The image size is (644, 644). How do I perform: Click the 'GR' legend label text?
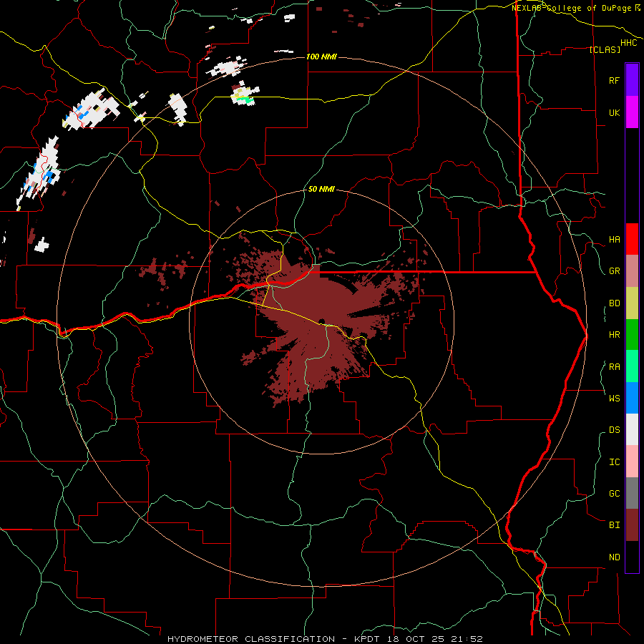pyautogui.click(x=614, y=271)
